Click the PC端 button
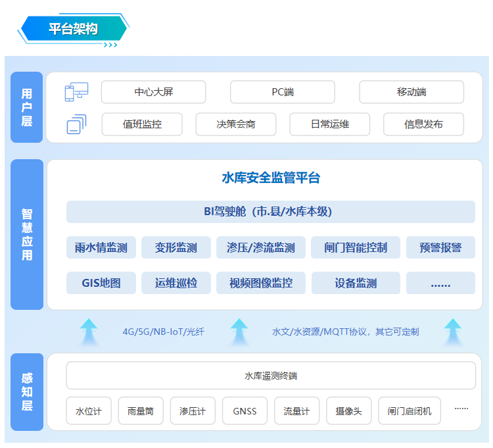 (x=283, y=92)
